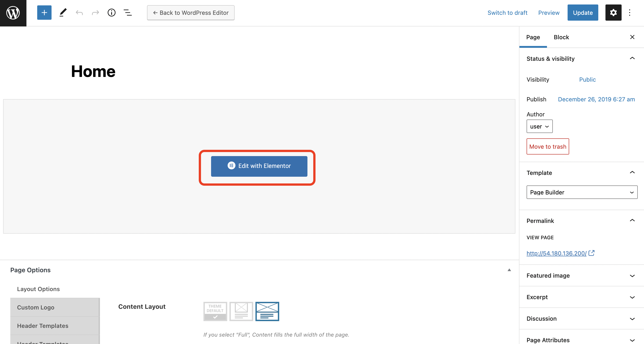The image size is (644, 344).
Task: Click the Undo arrow icon
Action: [x=79, y=13]
